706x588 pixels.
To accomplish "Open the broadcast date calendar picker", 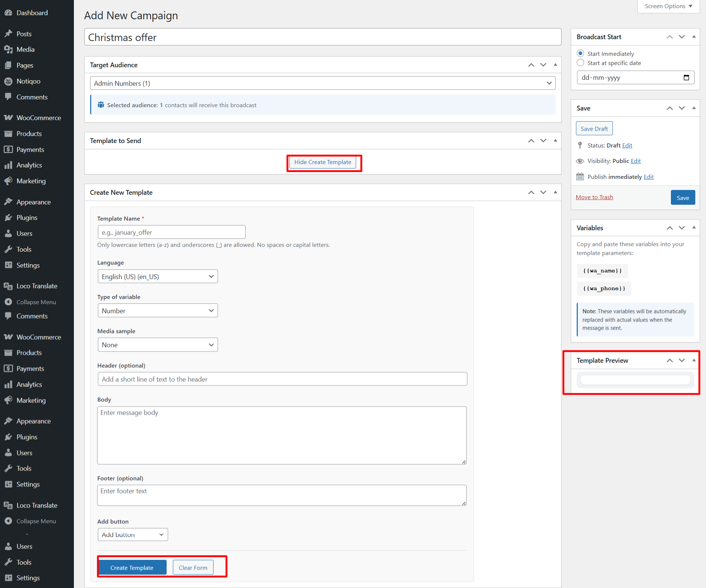I will pos(686,77).
